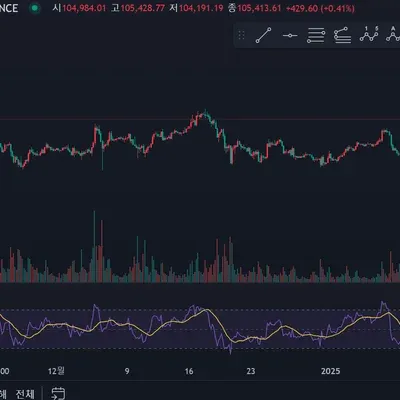The image size is (400, 400).
Task: Click the 2025 label on time axis
Action: pos(330,371)
